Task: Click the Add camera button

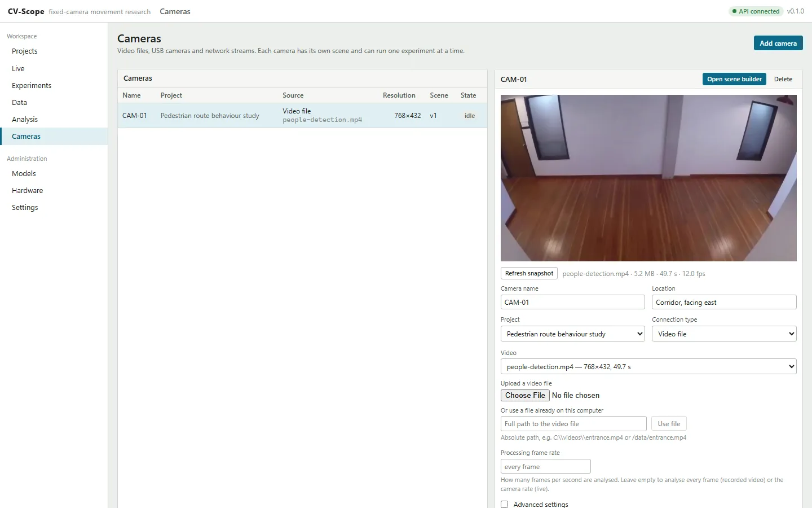Action: click(x=778, y=43)
